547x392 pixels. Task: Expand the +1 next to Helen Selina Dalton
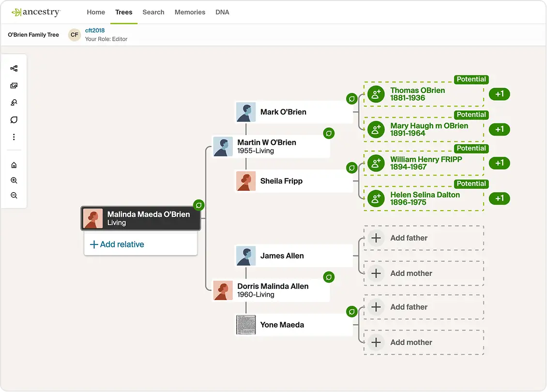pyautogui.click(x=499, y=198)
